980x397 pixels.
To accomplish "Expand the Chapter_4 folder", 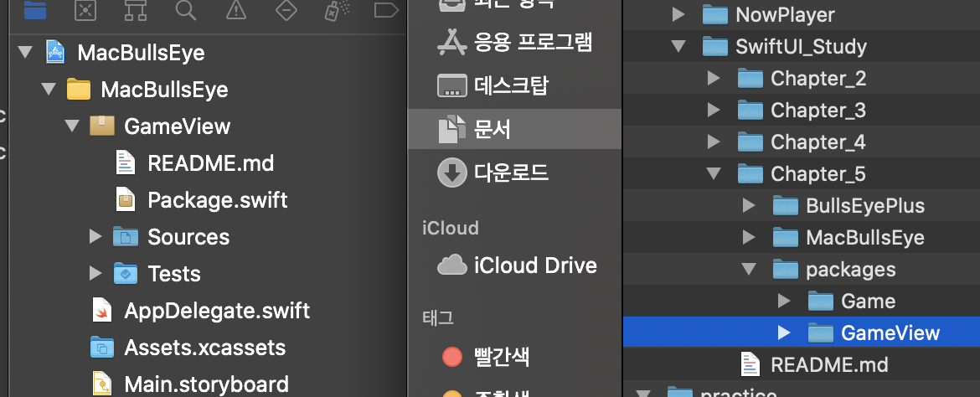I will 714,142.
